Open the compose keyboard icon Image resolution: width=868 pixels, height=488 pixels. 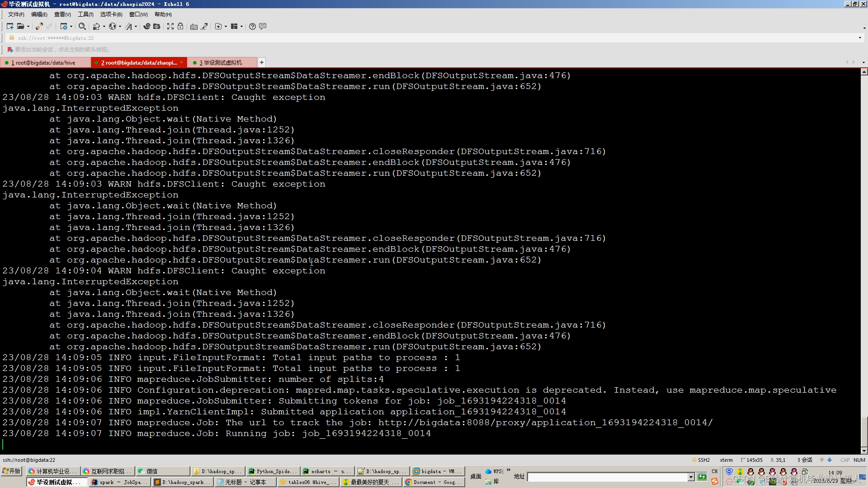pyautogui.click(x=194, y=26)
